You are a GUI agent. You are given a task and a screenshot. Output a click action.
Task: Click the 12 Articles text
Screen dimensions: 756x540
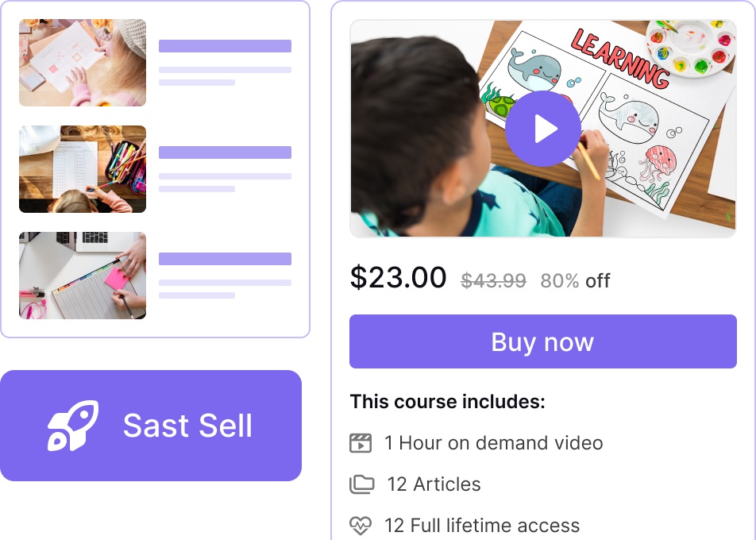click(x=434, y=484)
